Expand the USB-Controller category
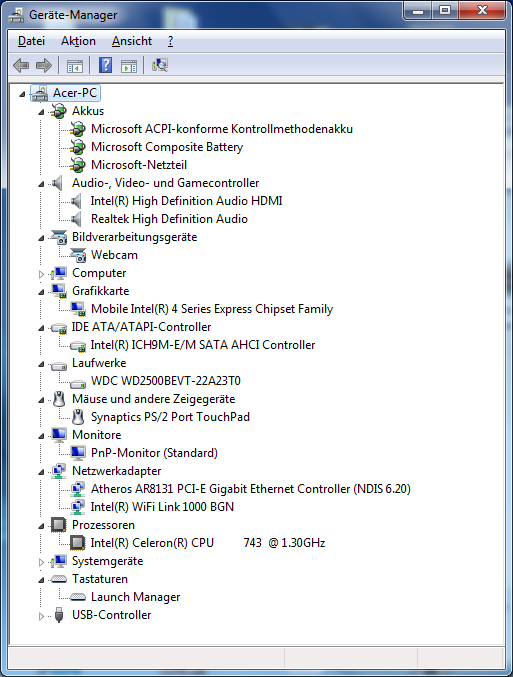This screenshot has height=677, width=513. (41, 616)
